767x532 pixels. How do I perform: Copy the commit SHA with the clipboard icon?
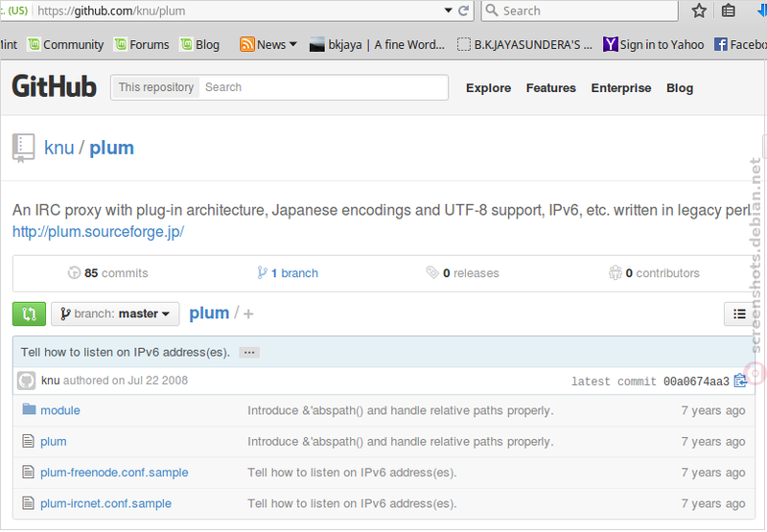point(739,381)
